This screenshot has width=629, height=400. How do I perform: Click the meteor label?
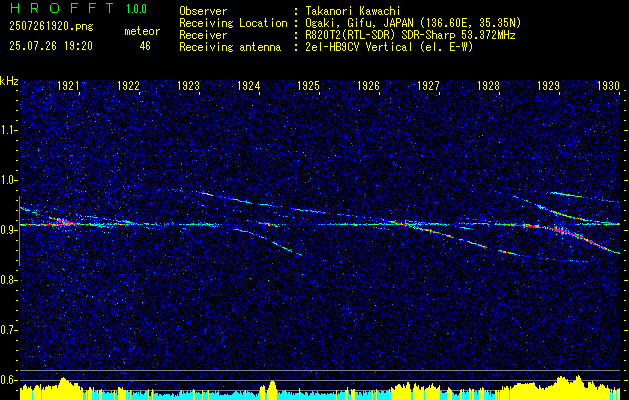pyautogui.click(x=142, y=31)
